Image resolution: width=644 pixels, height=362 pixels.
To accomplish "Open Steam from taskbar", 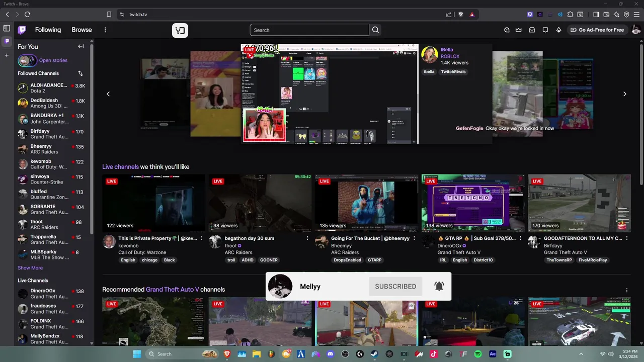I will point(374,354).
